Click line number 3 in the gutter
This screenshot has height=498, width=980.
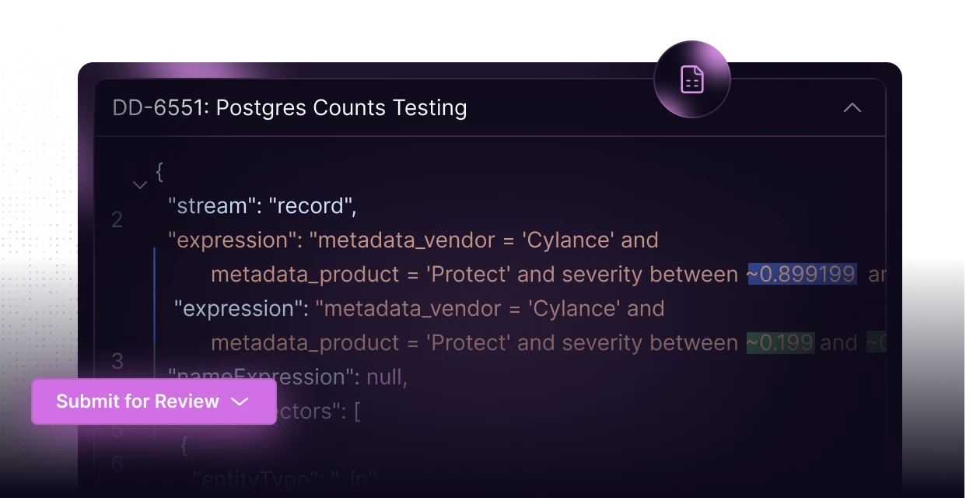tap(117, 362)
